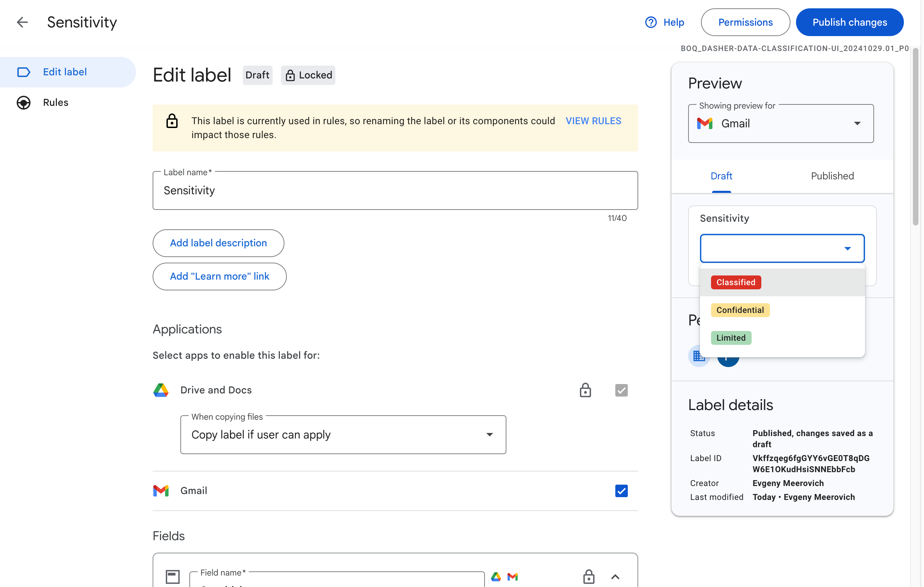924x587 pixels.
Task: Click the Help question mark icon
Action: tap(650, 22)
